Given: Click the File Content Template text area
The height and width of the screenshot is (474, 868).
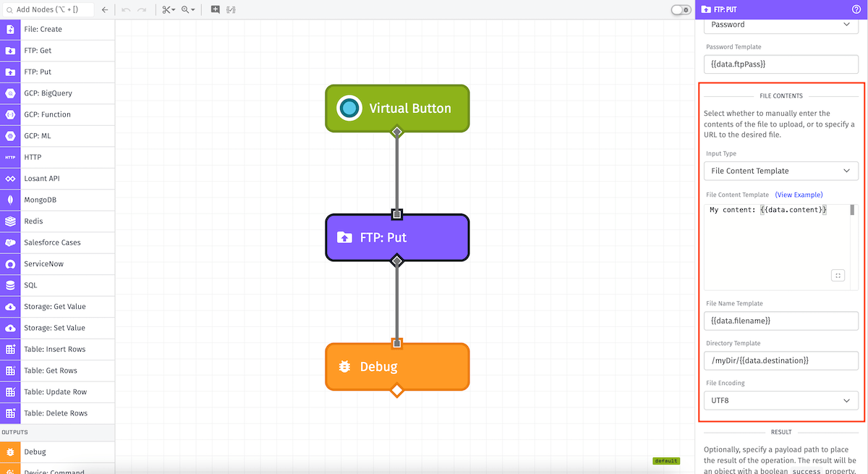Looking at the screenshot, I should (776, 247).
